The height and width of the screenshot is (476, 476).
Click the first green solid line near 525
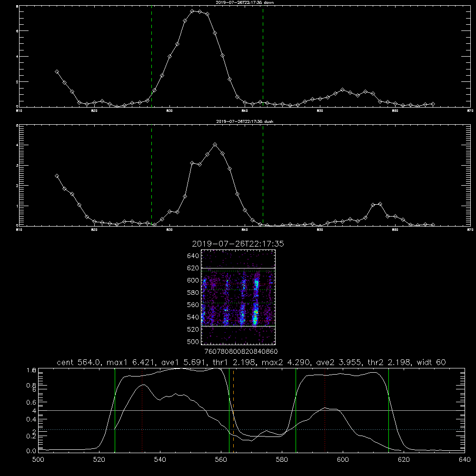tap(115, 410)
